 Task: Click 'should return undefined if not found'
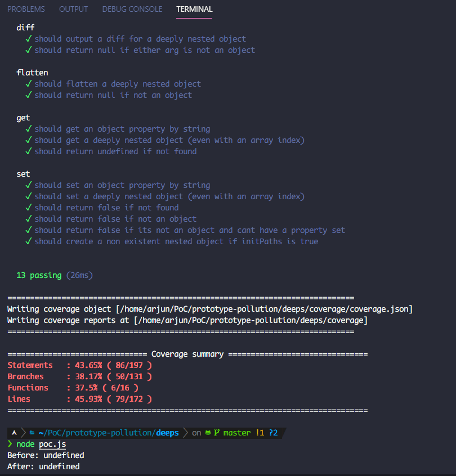115,151
